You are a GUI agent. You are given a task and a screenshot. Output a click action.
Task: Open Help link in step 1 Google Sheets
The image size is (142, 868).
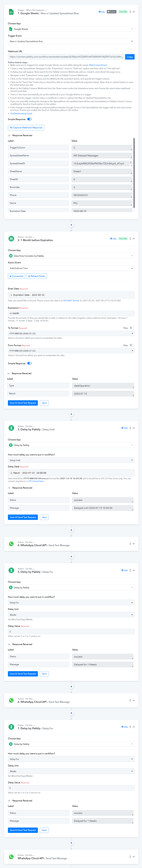102,12
